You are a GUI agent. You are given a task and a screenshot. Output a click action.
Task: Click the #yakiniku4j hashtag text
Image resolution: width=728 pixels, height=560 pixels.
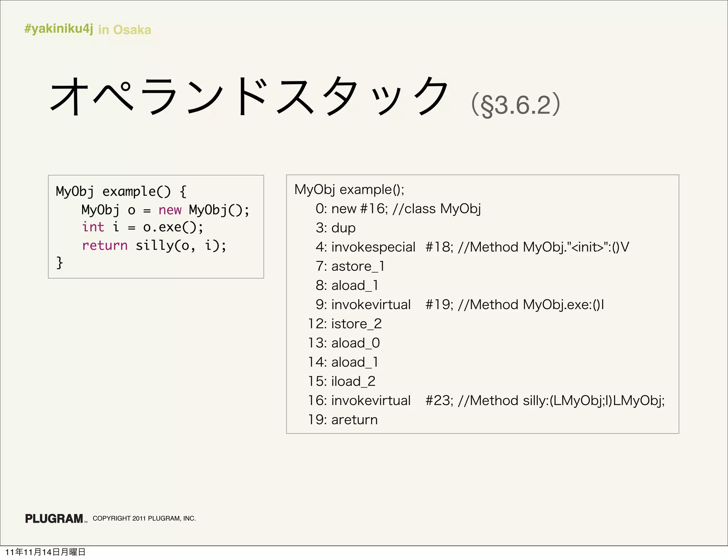tap(59, 29)
